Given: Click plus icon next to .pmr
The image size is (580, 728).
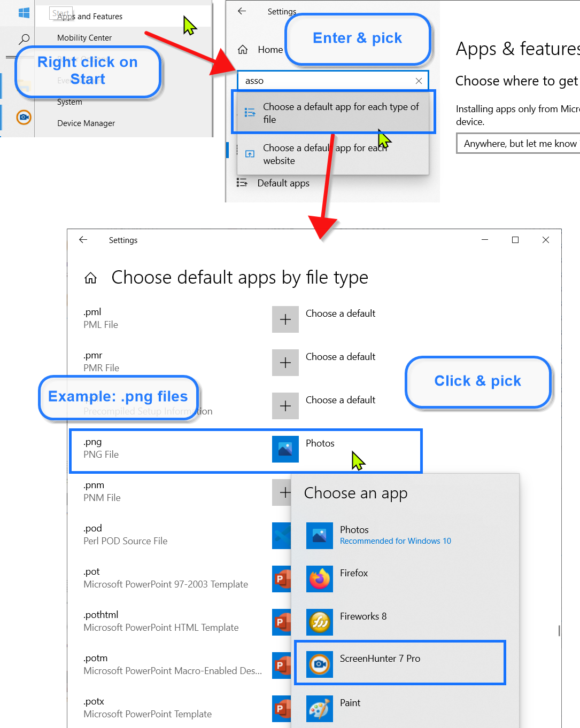Looking at the screenshot, I should (285, 363).
